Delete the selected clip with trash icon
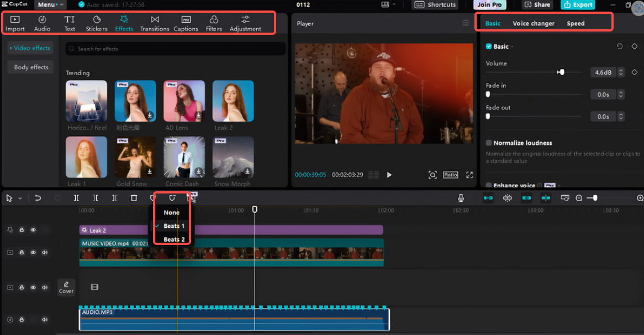This screenshot has width=644, height=335. [x=134, y=198]
